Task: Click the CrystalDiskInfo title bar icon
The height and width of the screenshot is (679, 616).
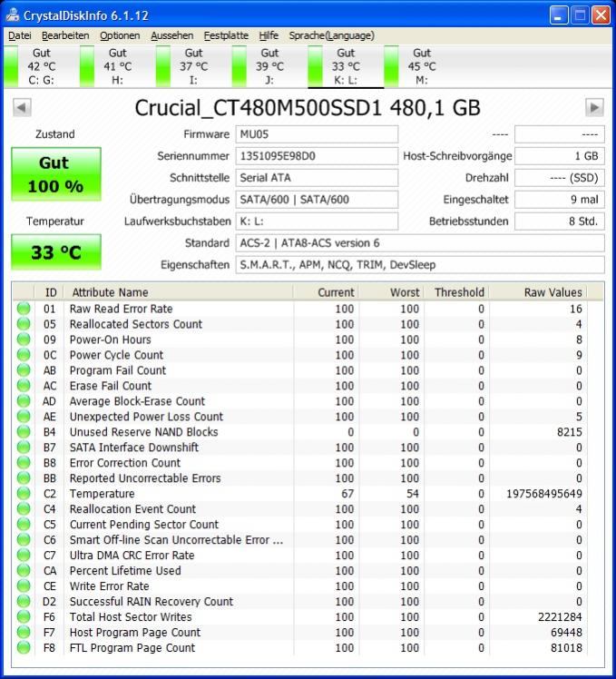Action: pos(13,15)
